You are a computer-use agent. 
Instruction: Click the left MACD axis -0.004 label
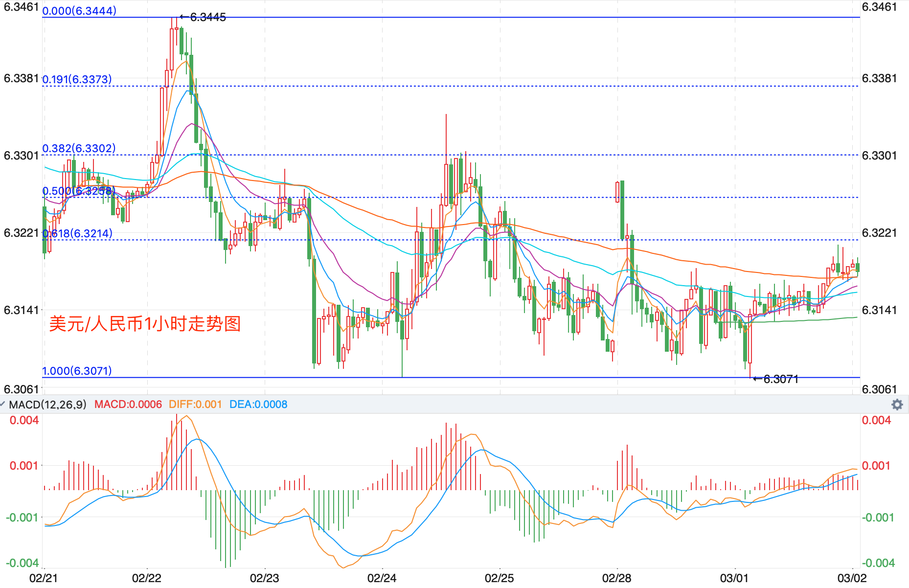[x=22, y=563]
